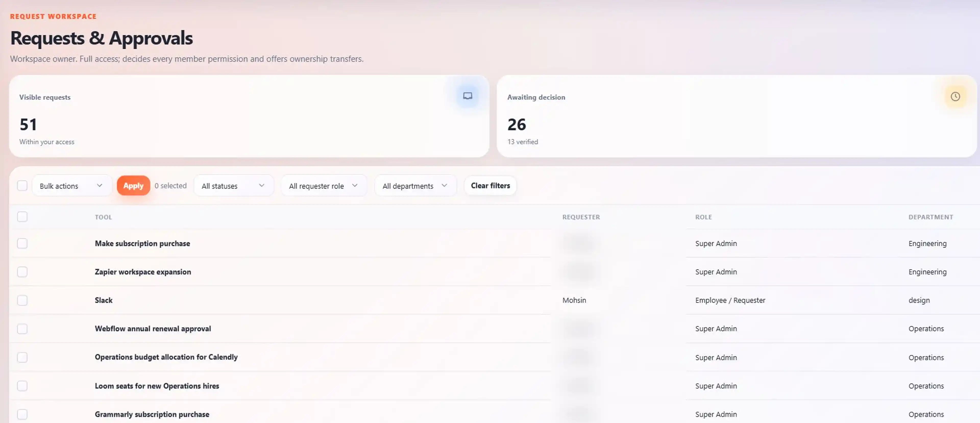
Task: Click the DEPARTMENT column header
Action: [x=930, y=217]
